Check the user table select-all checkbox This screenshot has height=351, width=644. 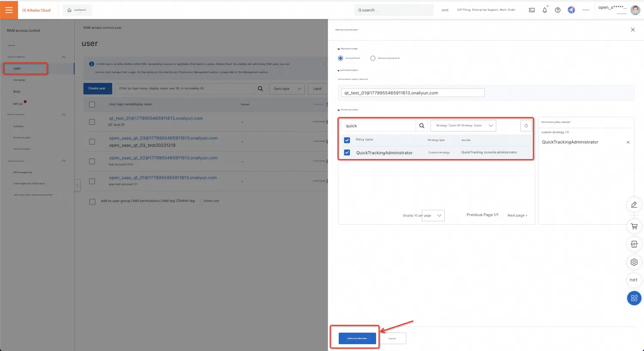pos(92,104)
